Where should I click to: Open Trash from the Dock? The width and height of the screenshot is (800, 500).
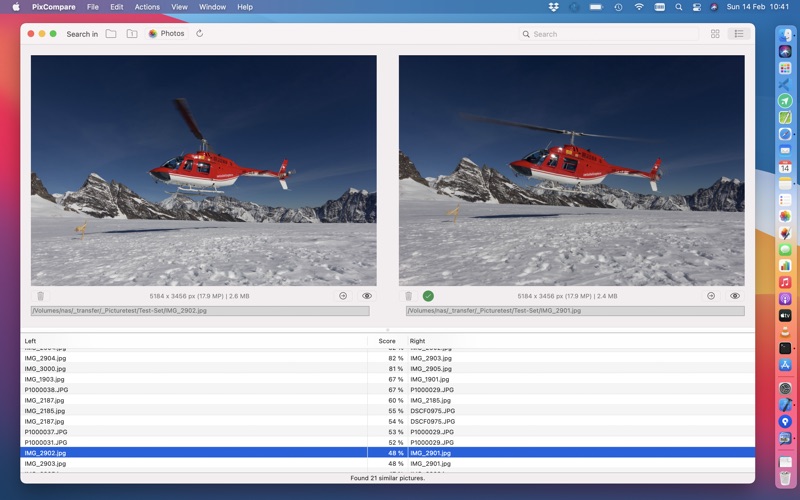pos(785,479)
